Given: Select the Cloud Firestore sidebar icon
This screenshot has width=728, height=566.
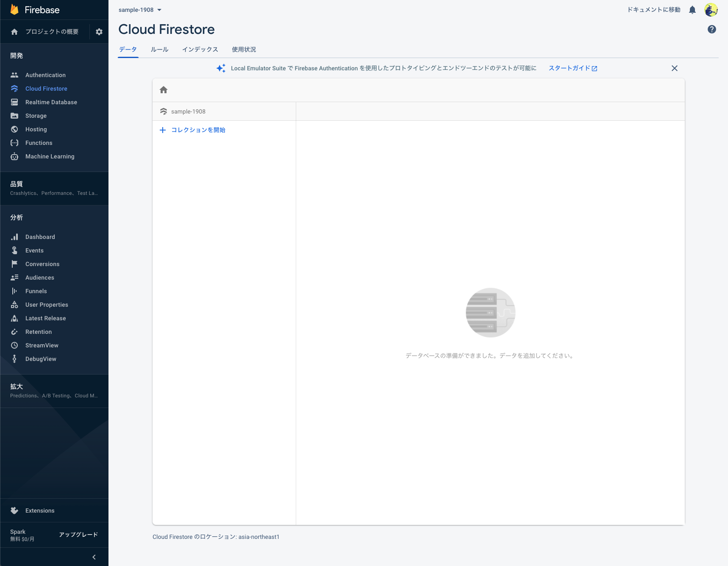Looking at the screenshot, I should (x=14, y=89).
